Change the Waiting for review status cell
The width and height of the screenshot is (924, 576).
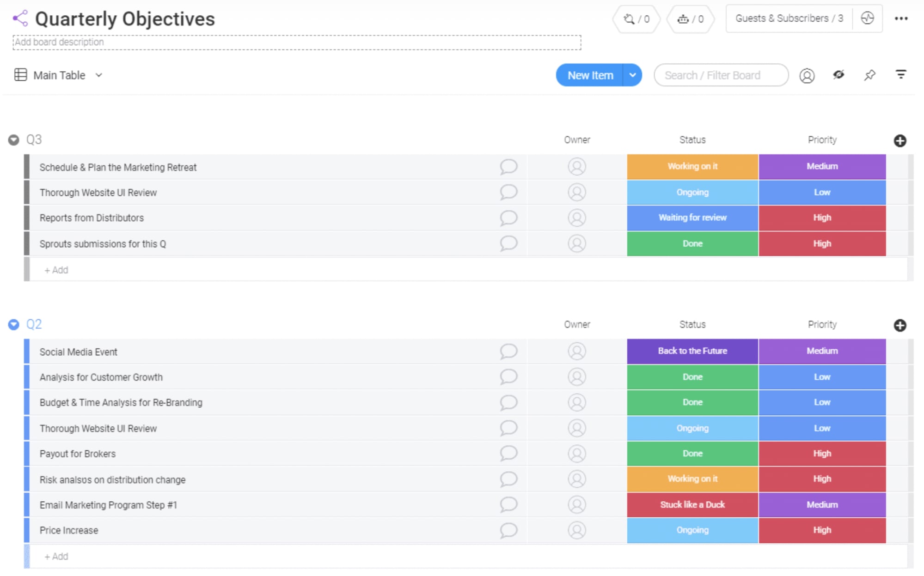[x=692, y=218]
